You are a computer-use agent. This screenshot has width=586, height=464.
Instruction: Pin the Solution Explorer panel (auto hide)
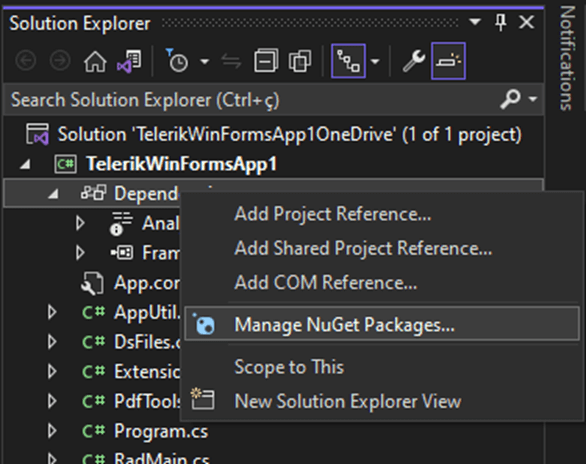pyautogui.click(x=501, y=22)
